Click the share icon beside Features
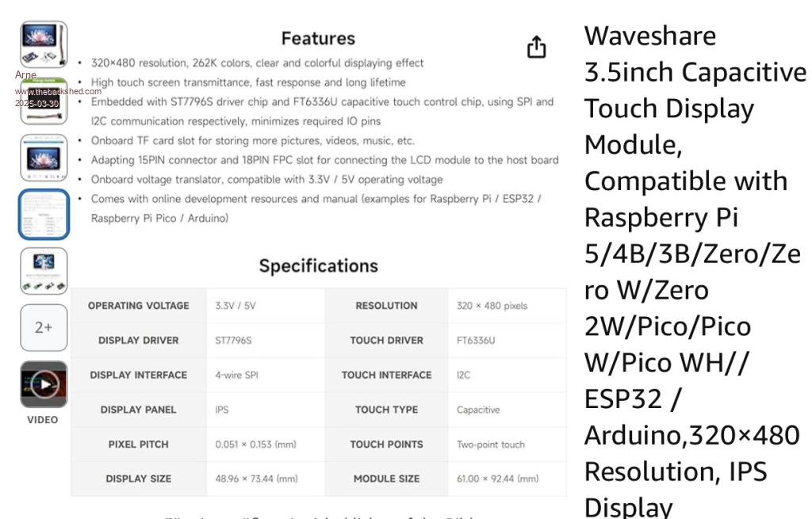Screen dimensions: 812x519 point(537,48)
